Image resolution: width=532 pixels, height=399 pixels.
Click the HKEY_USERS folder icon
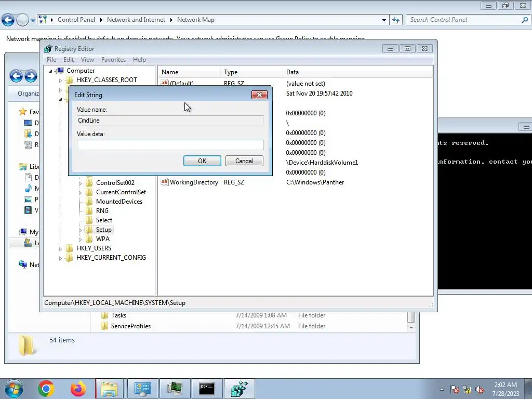pos(70,248)
